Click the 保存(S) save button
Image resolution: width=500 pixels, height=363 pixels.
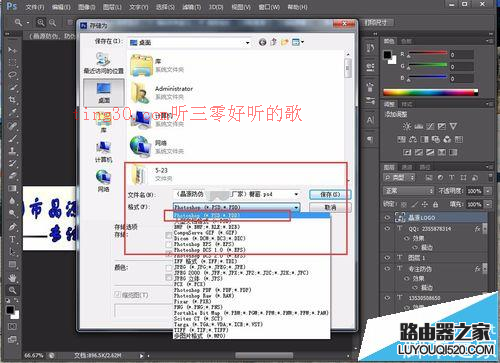[330, 194]
